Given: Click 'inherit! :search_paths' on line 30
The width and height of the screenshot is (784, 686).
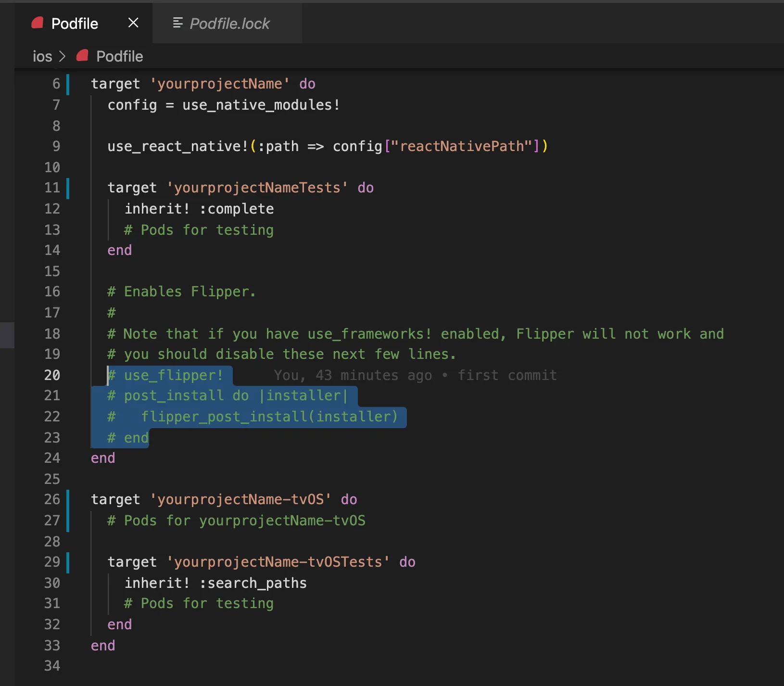Looking at the screenshot, I should (x=215, y=583).
